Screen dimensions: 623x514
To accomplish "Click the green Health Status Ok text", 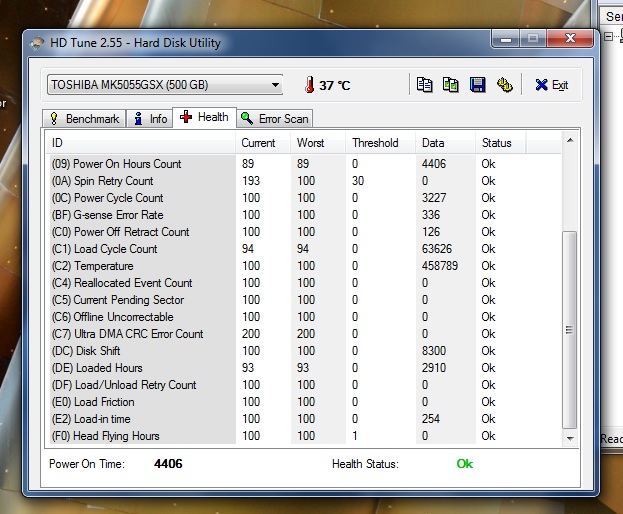I will [465, 464].
